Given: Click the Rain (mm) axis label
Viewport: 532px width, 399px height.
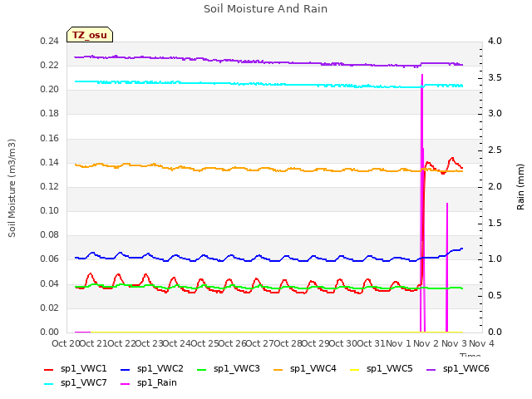Looking at the screenshot, I should [520, 187].
